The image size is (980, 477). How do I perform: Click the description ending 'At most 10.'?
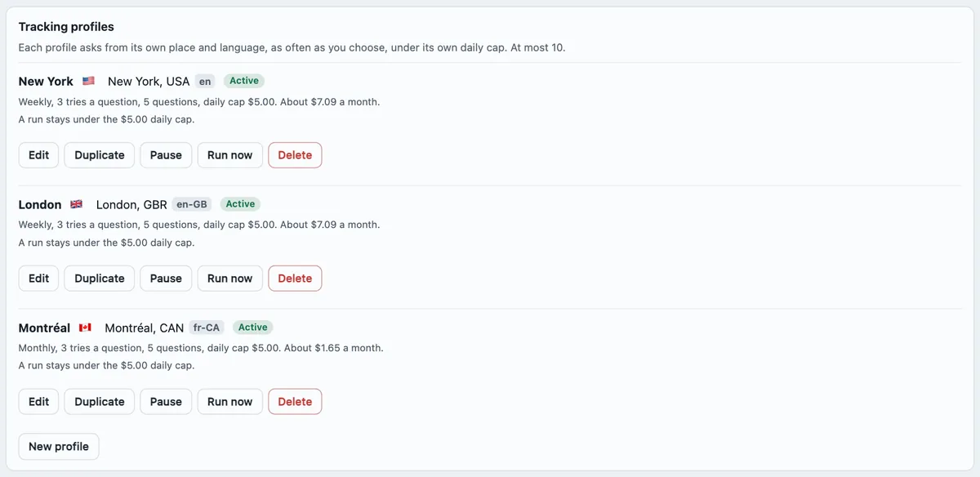(292, 47)
